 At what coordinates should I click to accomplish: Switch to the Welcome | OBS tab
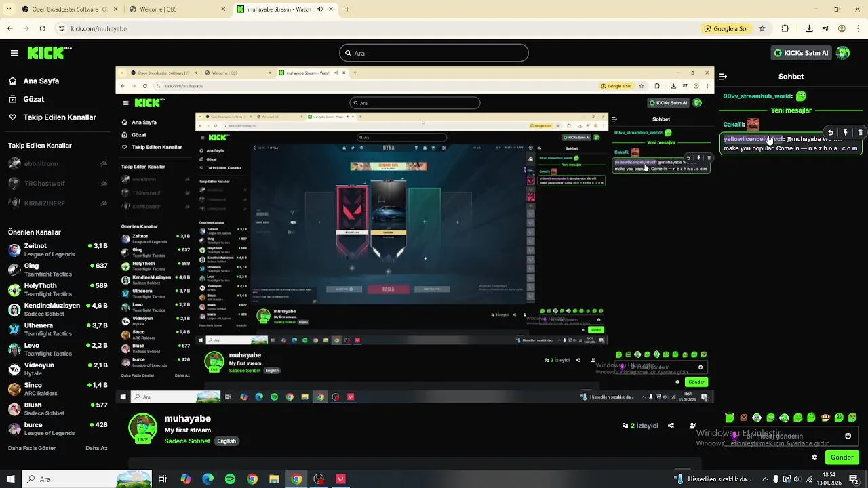click(177, 9)
